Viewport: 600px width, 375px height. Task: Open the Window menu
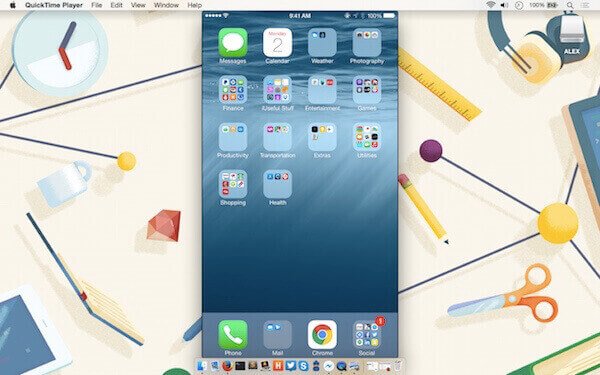pyautogui.click(x=166, y=5)
